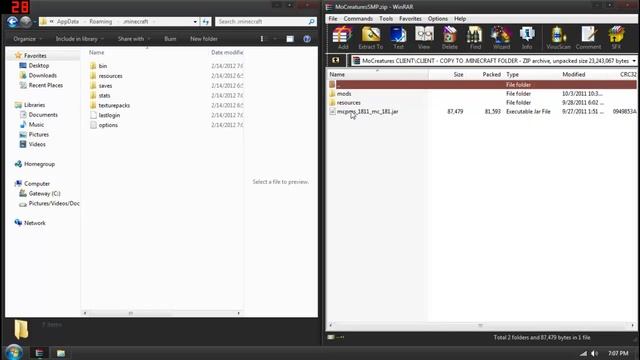Select the stats folder
This screenshot has width=640, height=360.
[104, 95]
